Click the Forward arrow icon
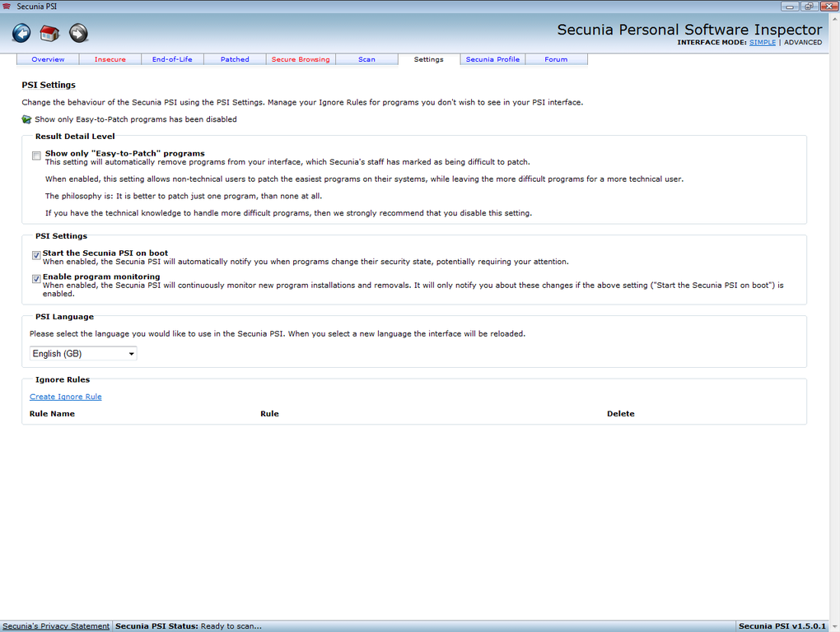Screen dimensions: 840x632 coord(78,33)
